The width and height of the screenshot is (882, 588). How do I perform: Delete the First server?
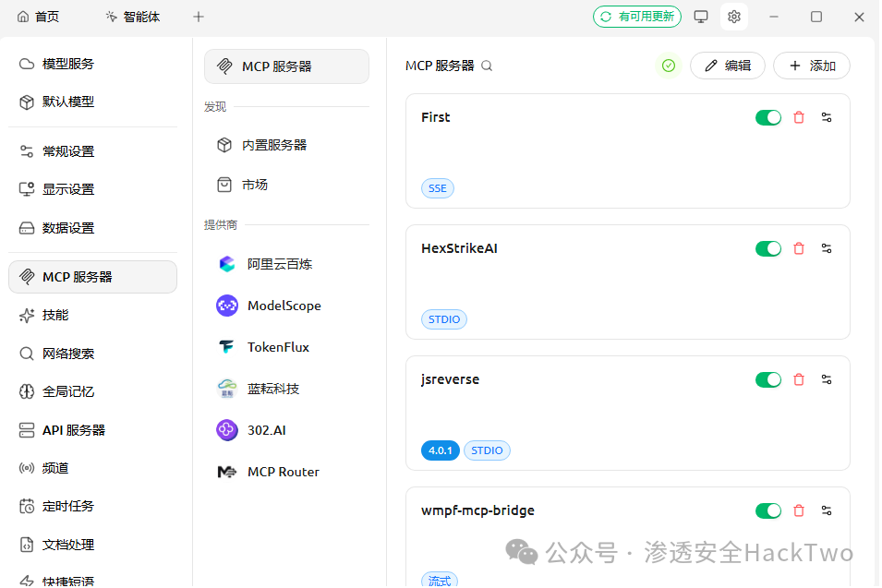(799, 117)
